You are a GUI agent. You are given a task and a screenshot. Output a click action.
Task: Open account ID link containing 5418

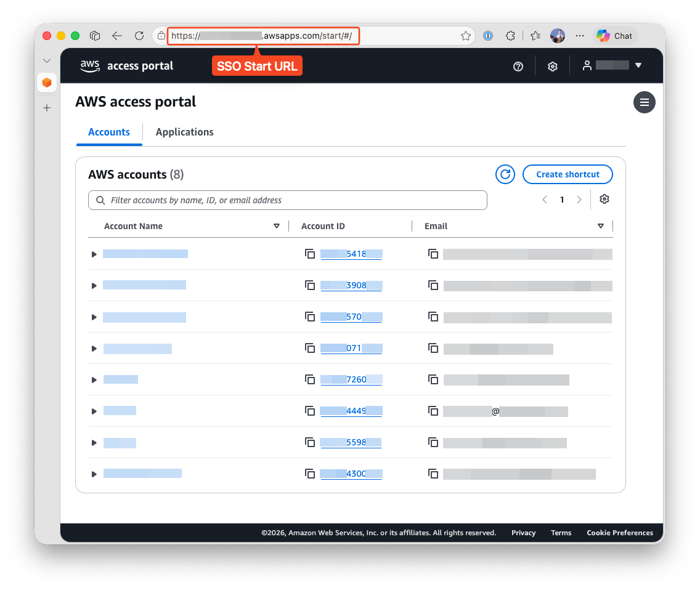click(x=351, y=254)
